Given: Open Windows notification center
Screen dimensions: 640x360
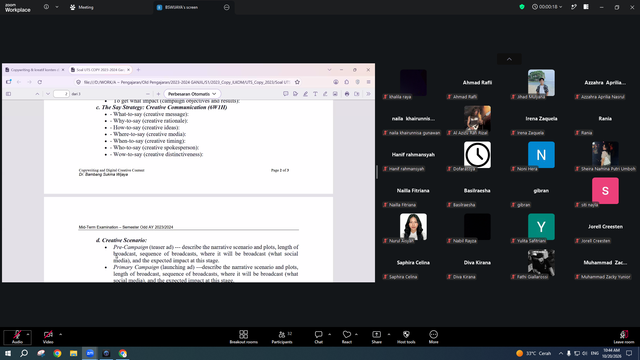Looking at the screenshot, I should [629, 353].
